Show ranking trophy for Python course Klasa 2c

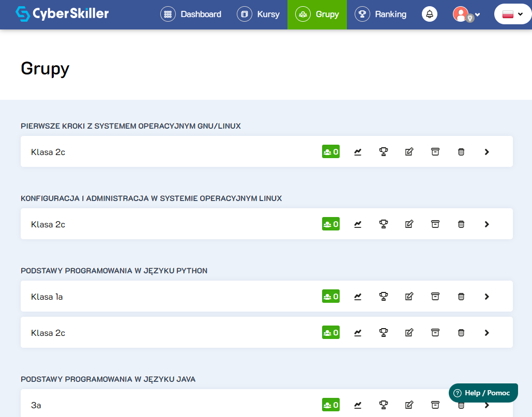tap(384, 333)
